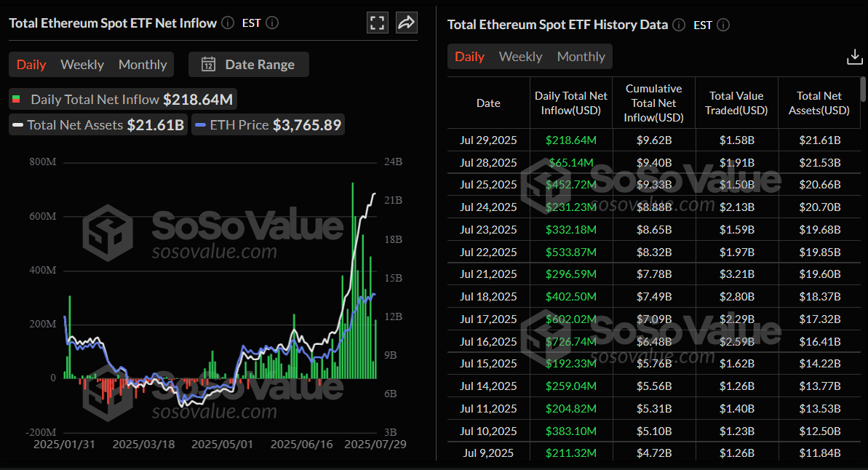Switch history data to Monthly view
Screen dimensions: 868x470
(x=581, y=56)
